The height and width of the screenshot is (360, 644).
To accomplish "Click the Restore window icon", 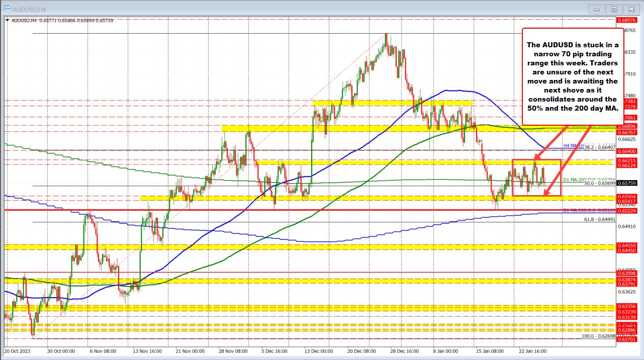I will tap(613, 9).
